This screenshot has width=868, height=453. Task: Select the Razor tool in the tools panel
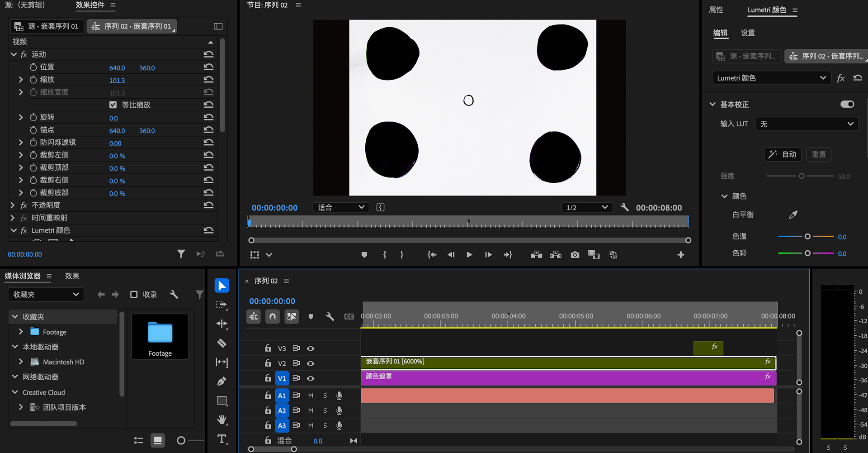click(222, 343)
